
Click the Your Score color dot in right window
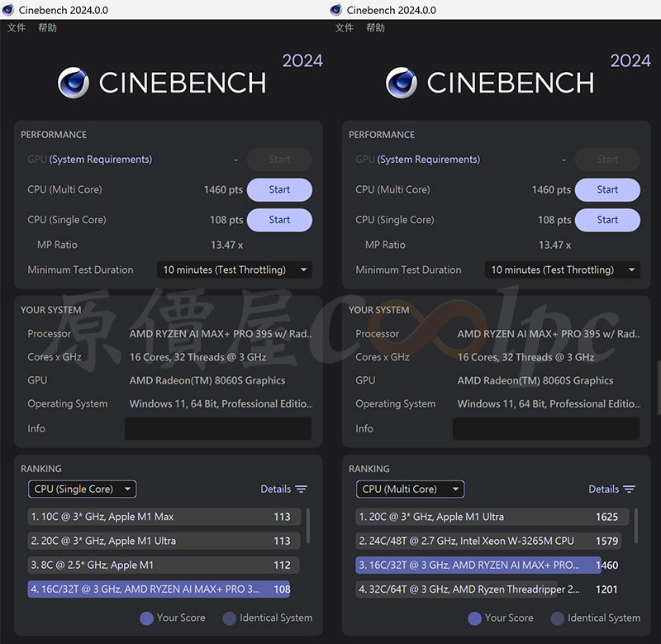(x=474, y=618)
